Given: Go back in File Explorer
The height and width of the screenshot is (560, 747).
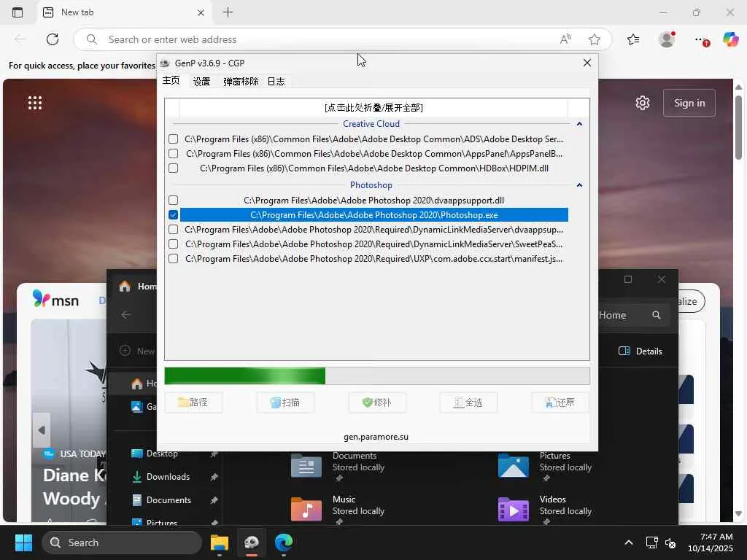Looking at the screenshot, I should pos(125,315).
